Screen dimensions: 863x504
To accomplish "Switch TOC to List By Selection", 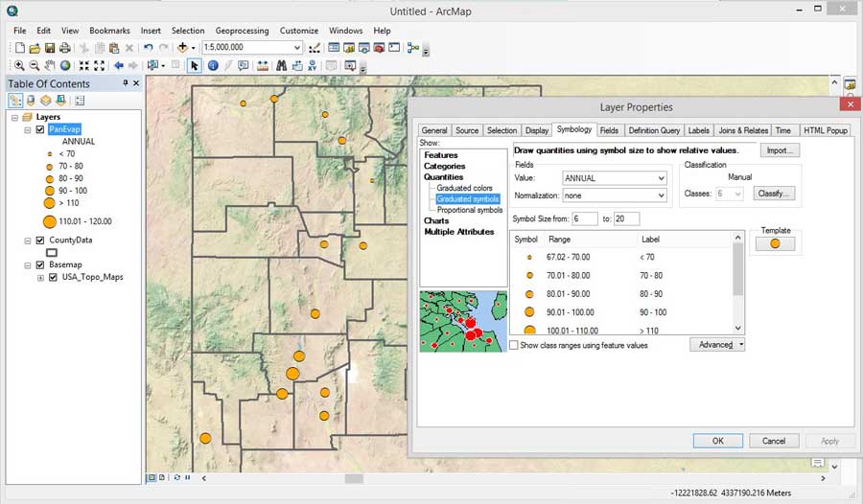I will click(60, 101).
